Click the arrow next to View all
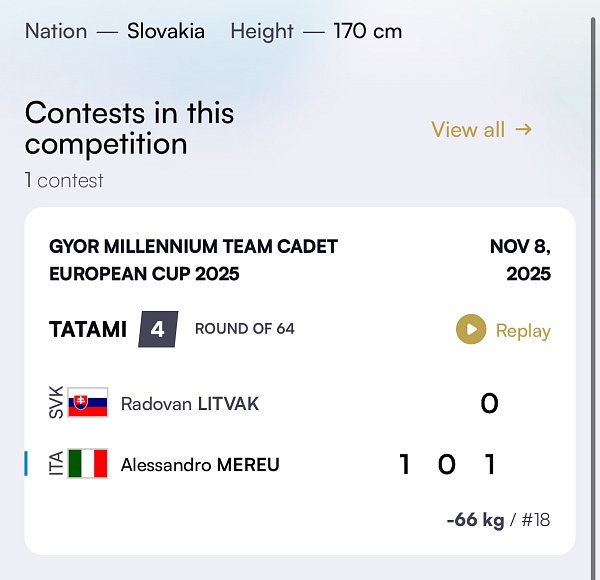 523,129
